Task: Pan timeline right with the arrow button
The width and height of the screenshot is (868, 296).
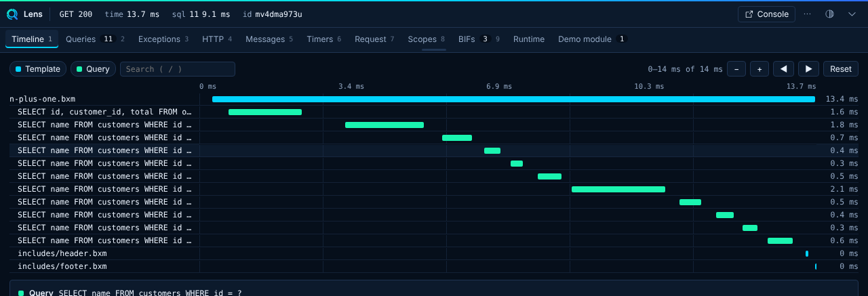Action: point(808,69)
